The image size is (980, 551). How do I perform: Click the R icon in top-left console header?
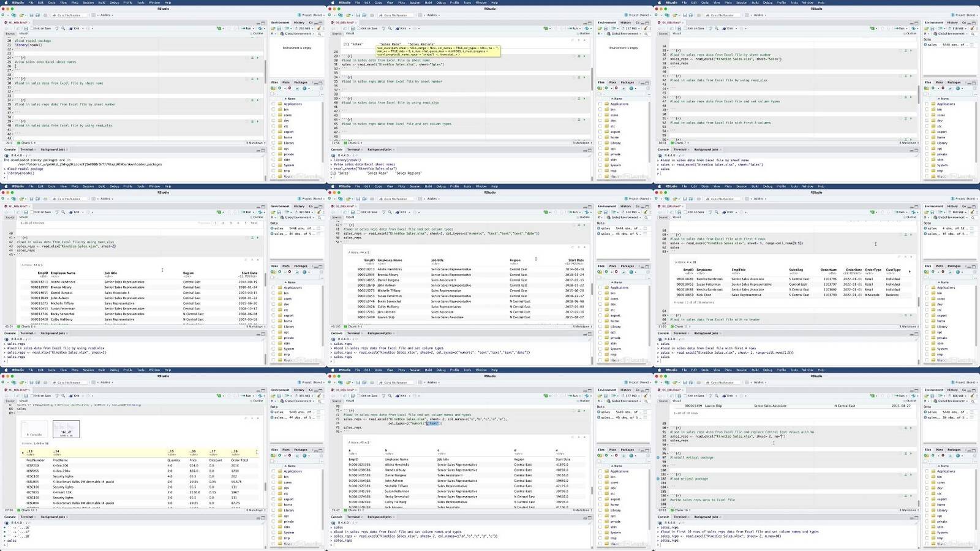tap(5, 155)
